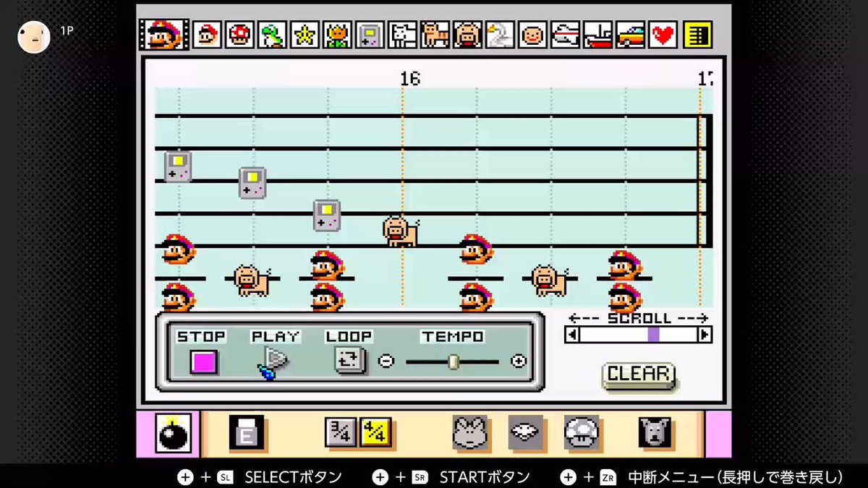Click the large selected Mario instrument icon
Image resolution: width=868 pixels, height=488 pixels.
coord(163,34)
